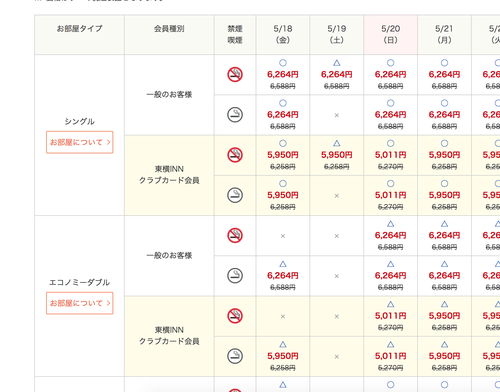500x392 pixels.
Task: Click no-smoking icon for Economy Double club member
Action: coord(235,316)
